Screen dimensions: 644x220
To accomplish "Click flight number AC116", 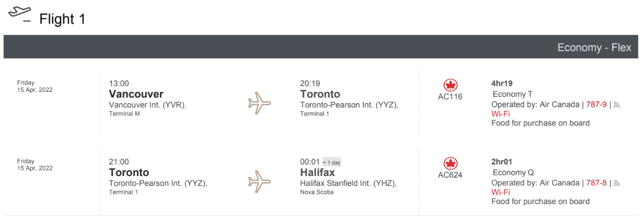I will pyautogui.click(x=450, y=97).
